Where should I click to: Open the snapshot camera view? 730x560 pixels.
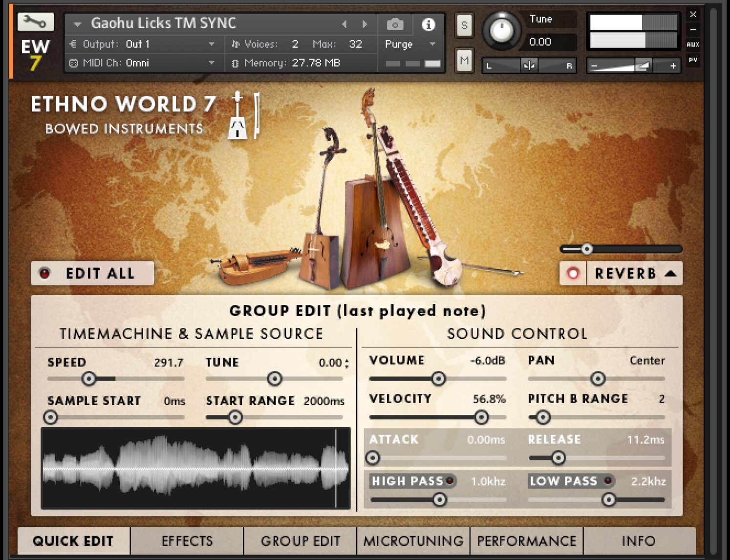395,24
